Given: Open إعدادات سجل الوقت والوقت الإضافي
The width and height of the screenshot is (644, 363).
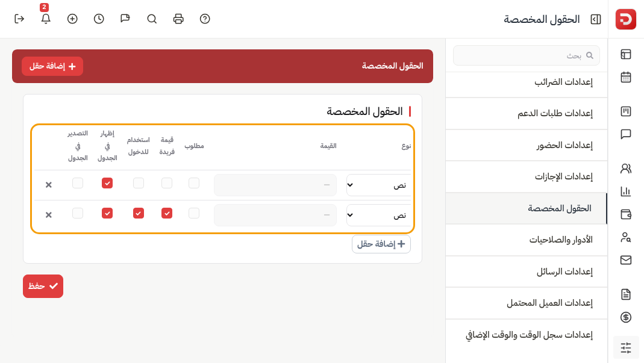Looking at the screenshot, I should pyautogui.click(x=527, y=335).
